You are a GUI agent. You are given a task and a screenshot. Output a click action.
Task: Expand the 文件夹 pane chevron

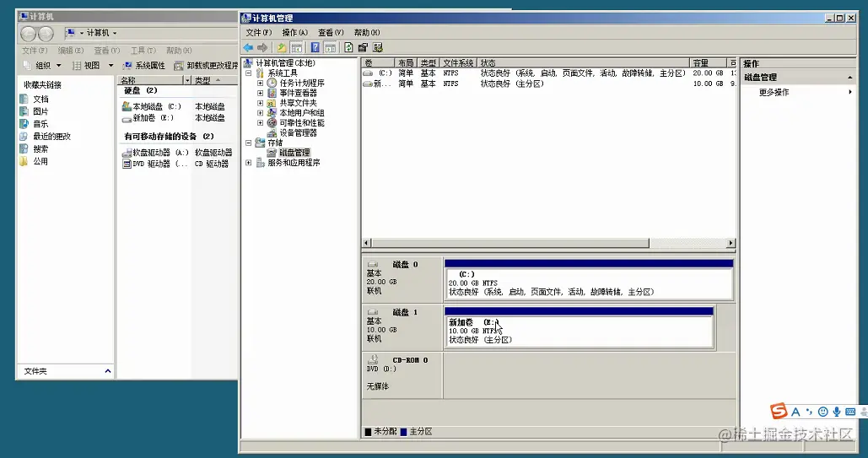tap(108, 371)
